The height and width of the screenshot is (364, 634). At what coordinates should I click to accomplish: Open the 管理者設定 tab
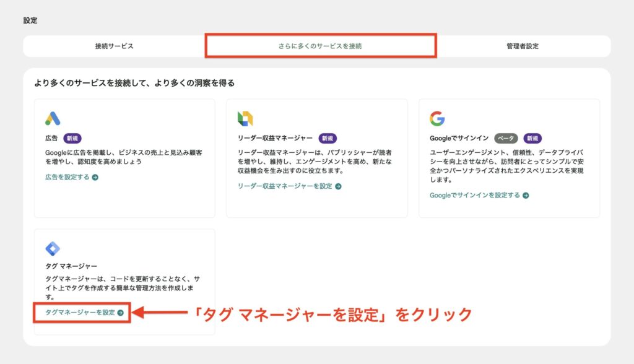coord(522,46)
